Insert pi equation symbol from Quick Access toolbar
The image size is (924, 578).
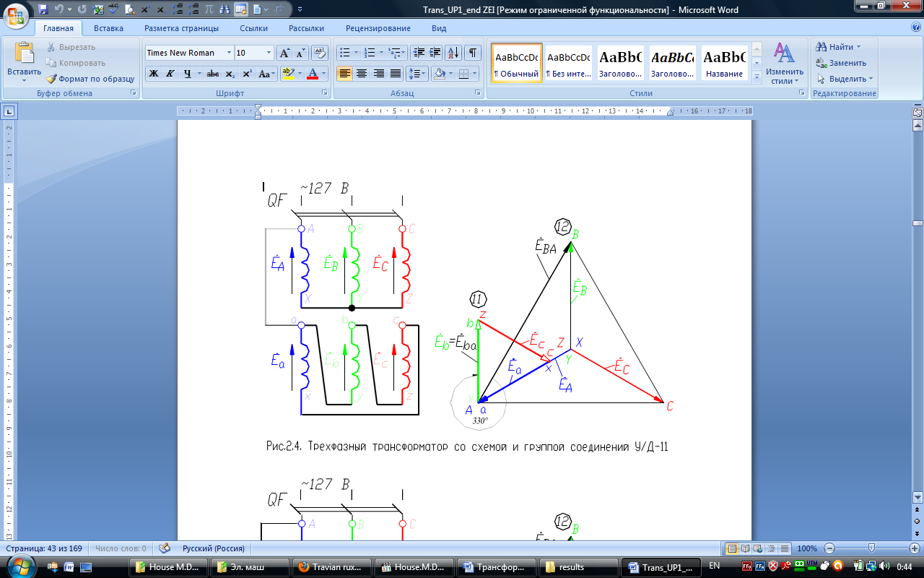click(x=209, y=10)
